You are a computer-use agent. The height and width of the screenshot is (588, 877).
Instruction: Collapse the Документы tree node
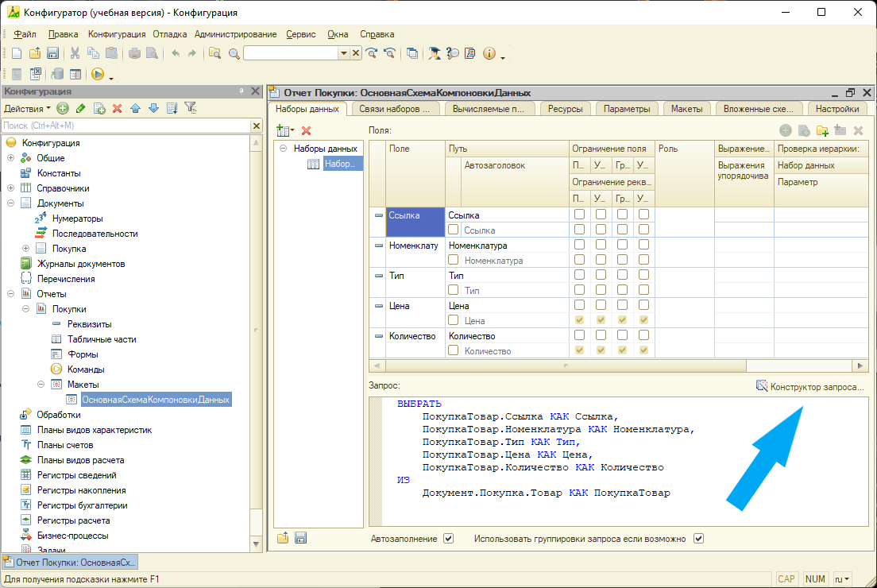[x=10, y=203]
